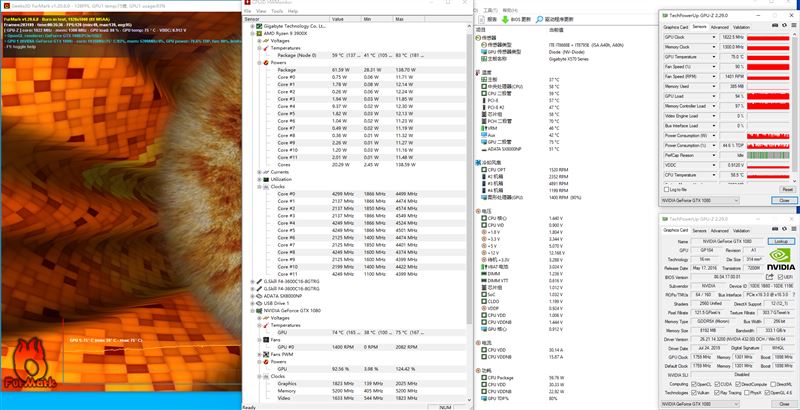Open the GPU selector dropdown in GPU-Z Sensors window
This screenshot has width=800, height=410.
coord(700,201)
